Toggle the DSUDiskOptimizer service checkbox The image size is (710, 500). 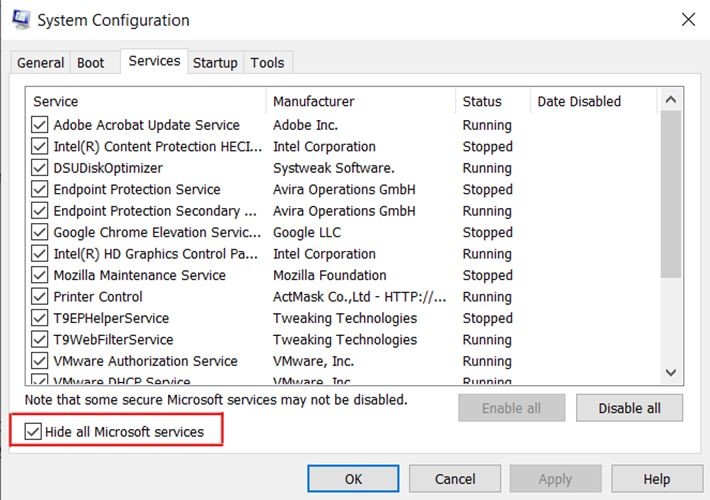coord(40,168)
